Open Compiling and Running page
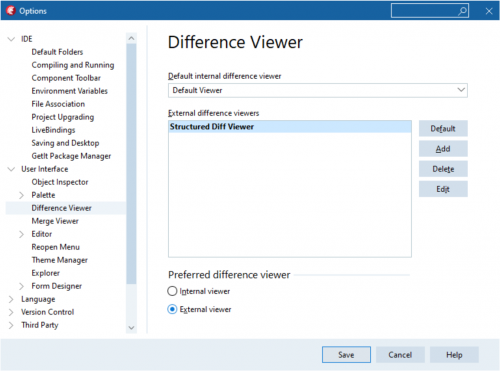The width and height of the screenshot is (500, 371). pos(73,65)
